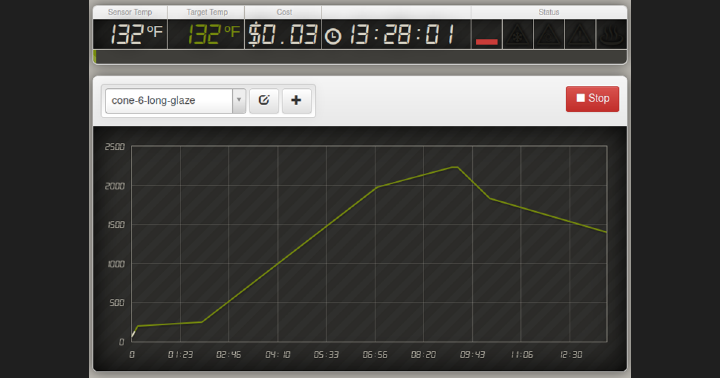Open the cone-6-long-glaze profile dropdown

175,101
